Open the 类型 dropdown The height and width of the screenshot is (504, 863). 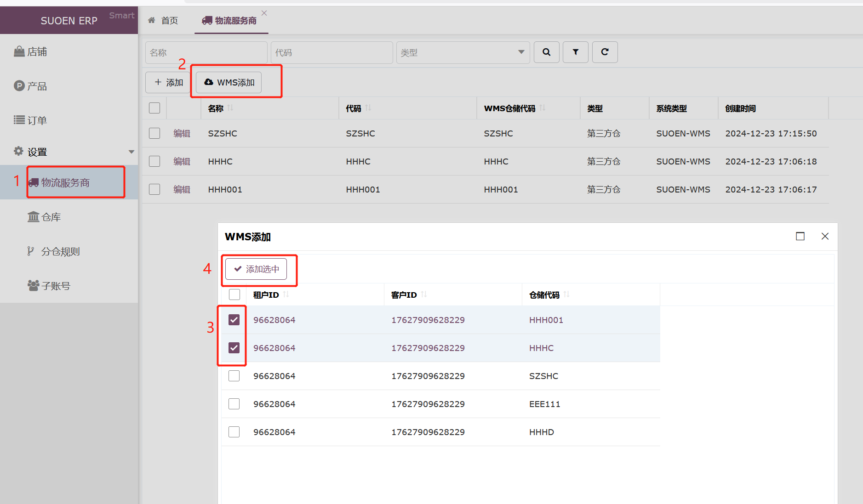(x=463, y=52)
